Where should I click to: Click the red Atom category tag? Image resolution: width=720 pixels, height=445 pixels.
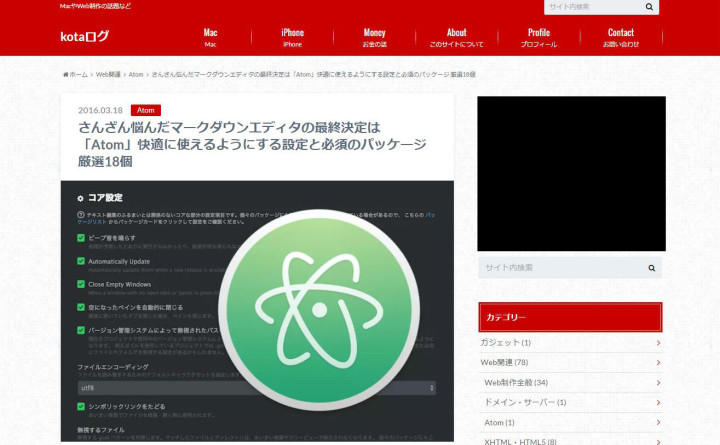pyautogui.click(x=146, y=110)
